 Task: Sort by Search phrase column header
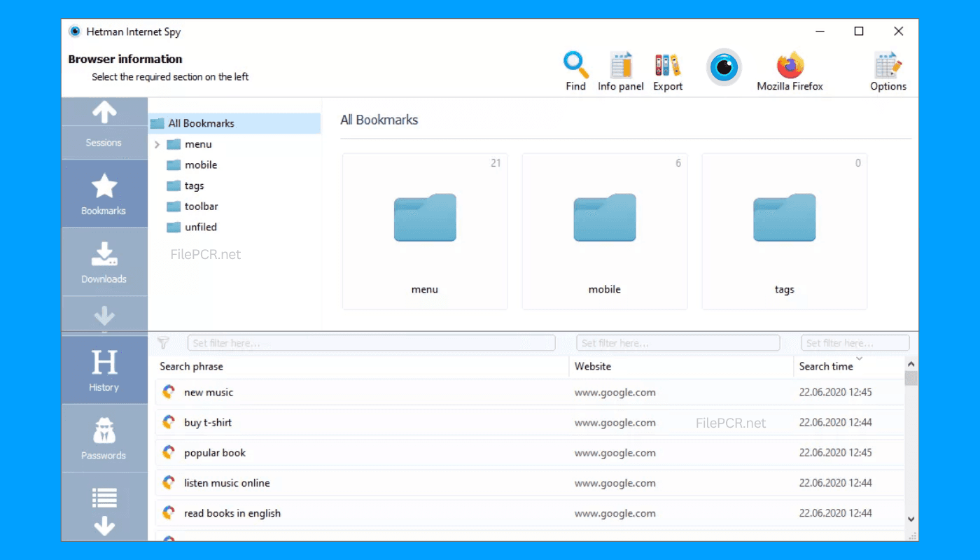pos(362,366)
